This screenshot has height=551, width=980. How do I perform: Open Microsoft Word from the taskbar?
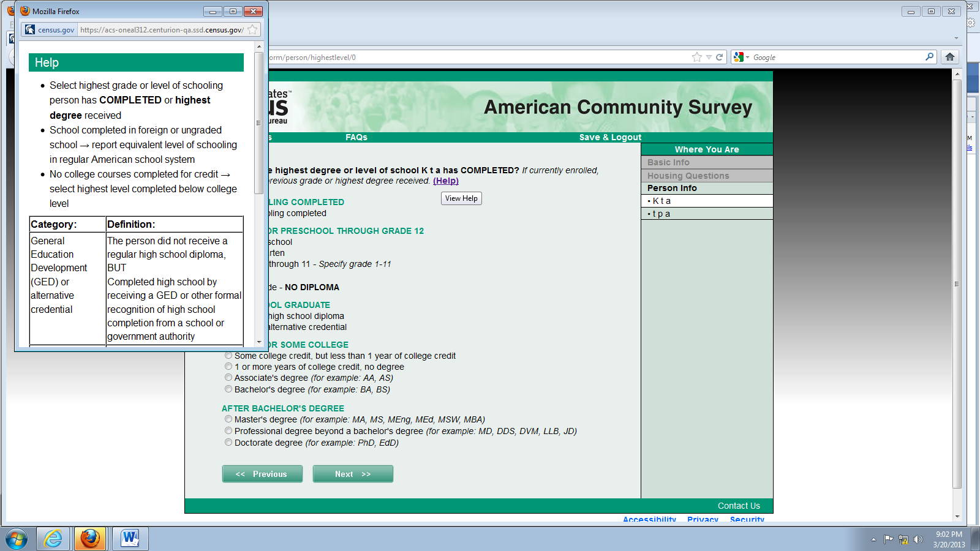pyautogui.click(x=129, y=539)
